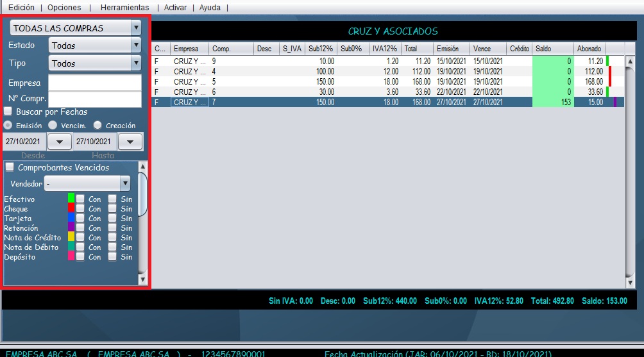Check the Comprobantes Vencidos option
The height and width of the screenshot is (357, 644).
click(10, 167)
